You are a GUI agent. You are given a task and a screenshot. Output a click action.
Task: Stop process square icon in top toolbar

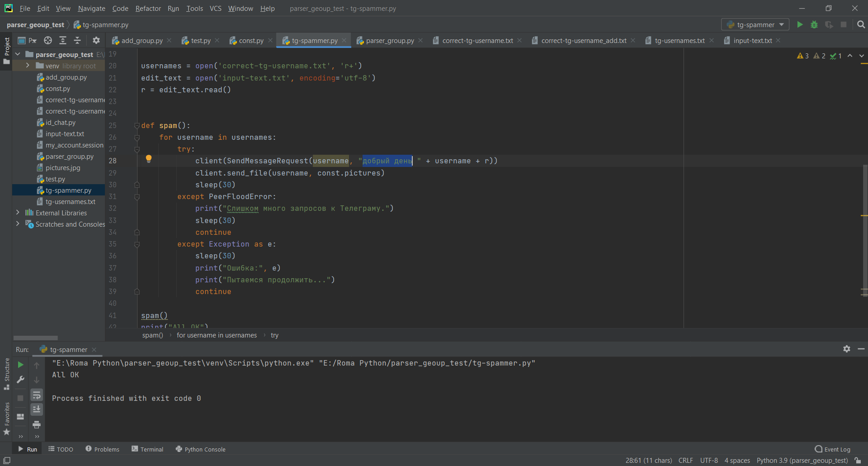click(x=844, y=24)
